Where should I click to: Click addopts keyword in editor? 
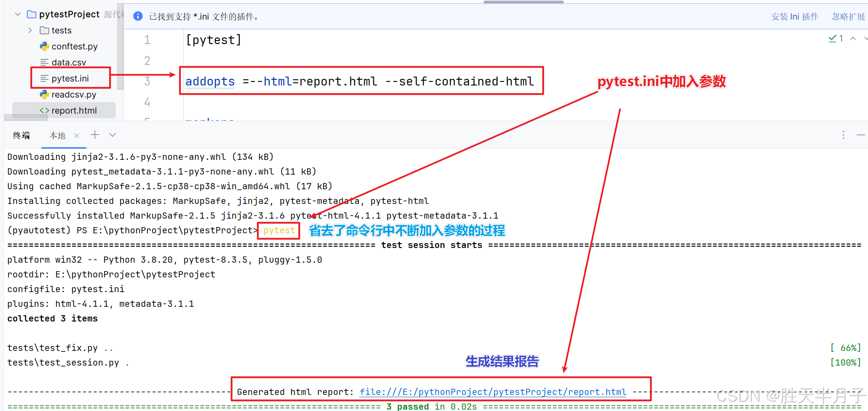point(210,81)
